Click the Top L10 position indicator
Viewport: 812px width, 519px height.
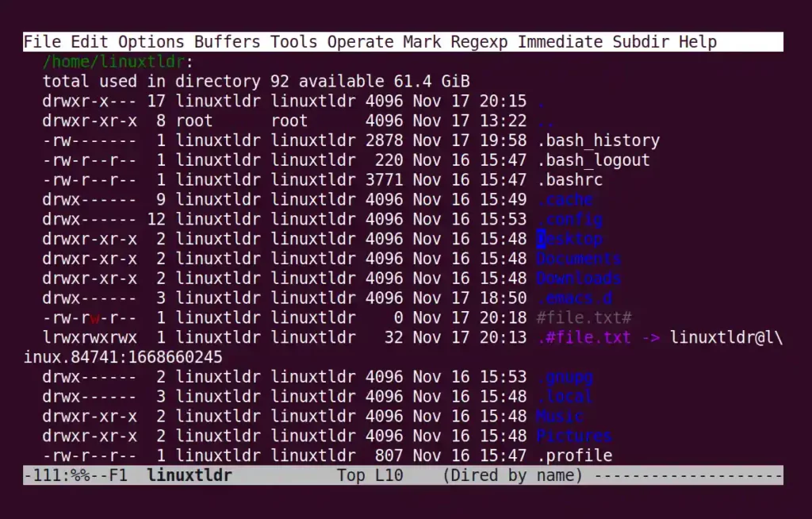[x=370, y=475]
